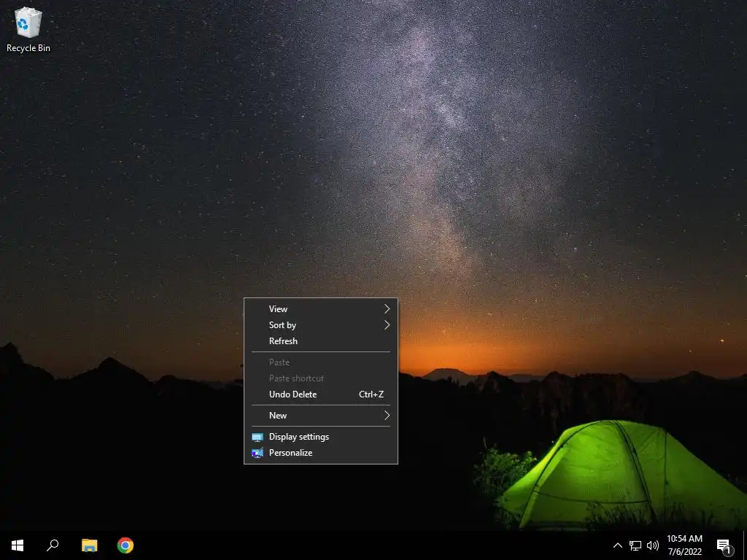Open the network status tray icon

coord(635,545)
